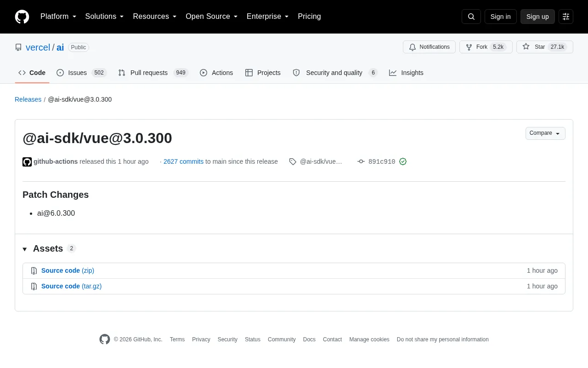Open the ai repository name link
The height and width of the screenshot is (368, 588).
pos(60,47)
